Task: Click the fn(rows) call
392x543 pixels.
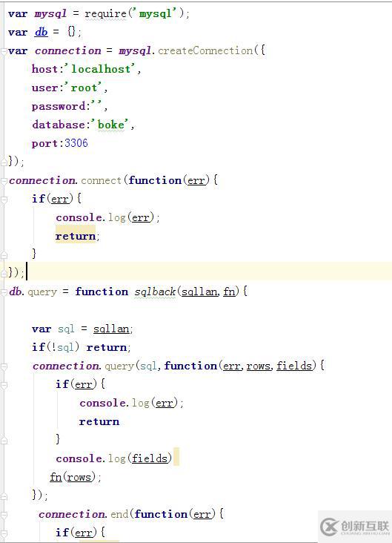Action: [x=76, y=477]
